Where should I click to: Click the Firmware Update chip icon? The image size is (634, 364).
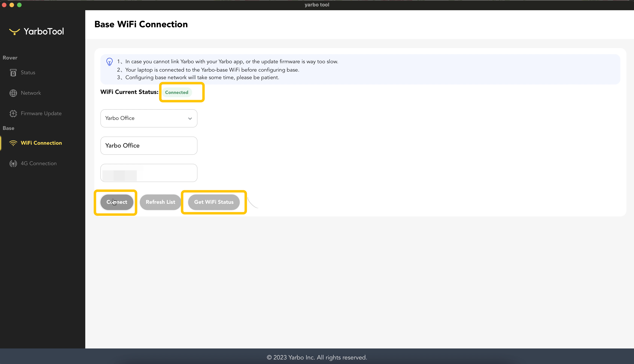tap(13, 113)
